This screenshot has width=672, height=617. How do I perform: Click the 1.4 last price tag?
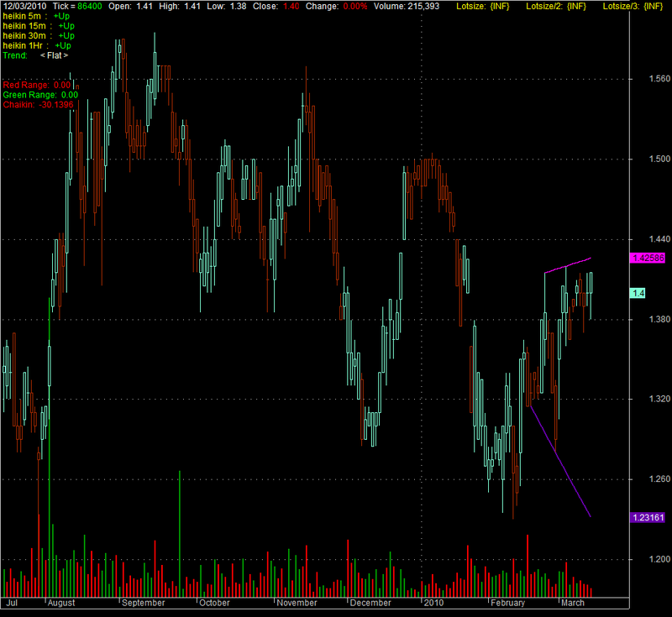click(x=638, y=293)
